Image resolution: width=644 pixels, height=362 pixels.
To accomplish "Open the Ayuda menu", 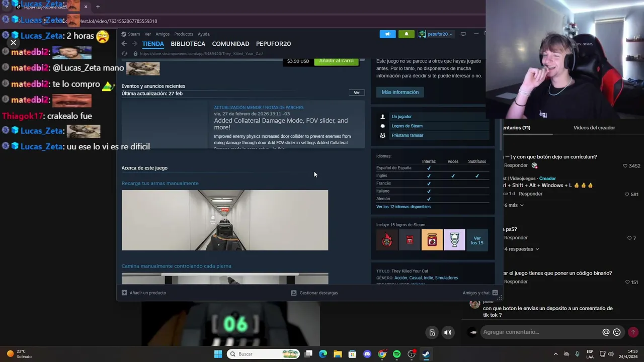I will click(x=204, y=34).
